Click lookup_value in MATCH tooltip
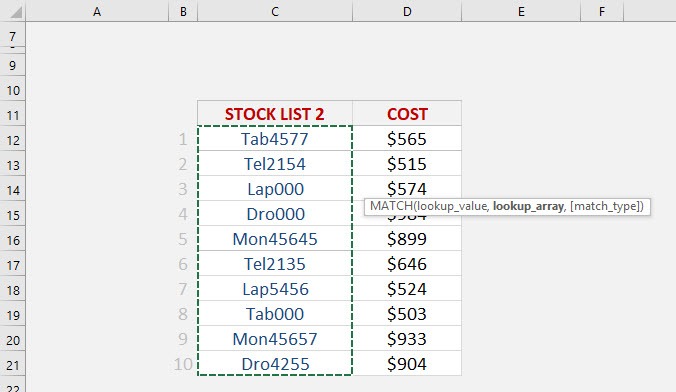This screenshot has height=392, width=676. tap(452, 207)
